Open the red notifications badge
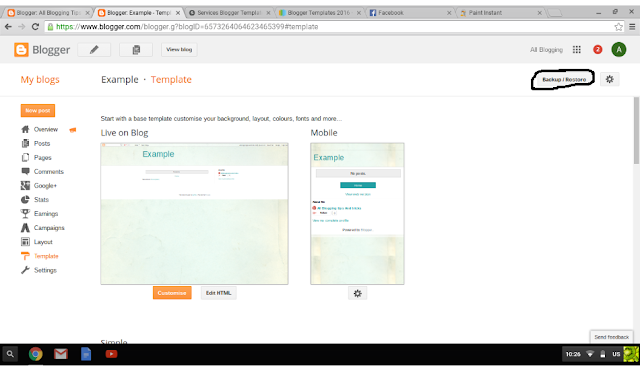The image size is (640, 371). (598, 49)
